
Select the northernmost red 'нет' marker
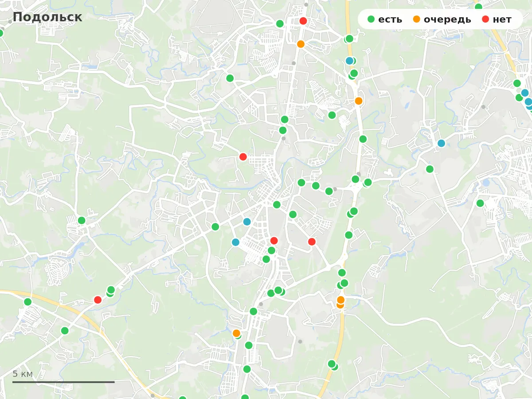303,21
